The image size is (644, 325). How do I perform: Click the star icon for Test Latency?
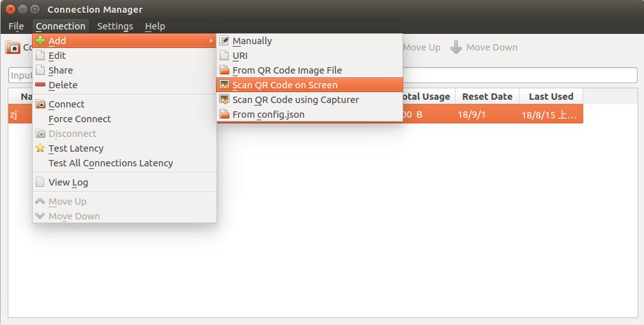click(x=40, y=148)
